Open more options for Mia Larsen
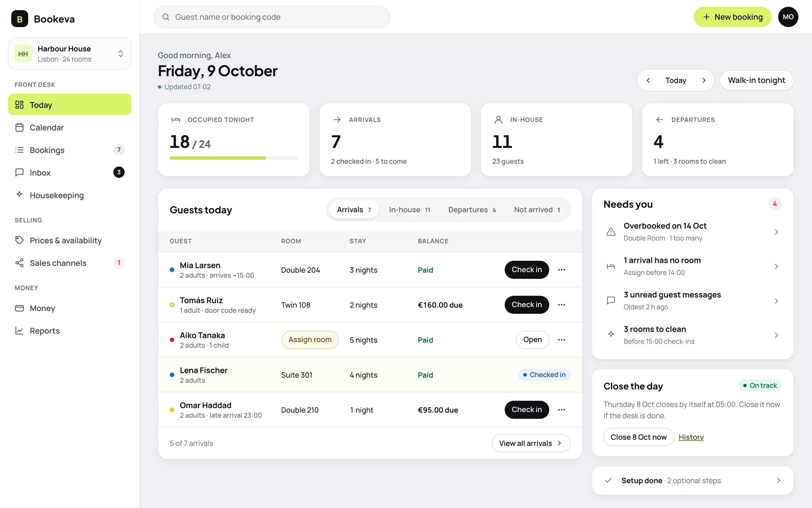This screenshot has height=508, width=812. click(x=561, y=270)
